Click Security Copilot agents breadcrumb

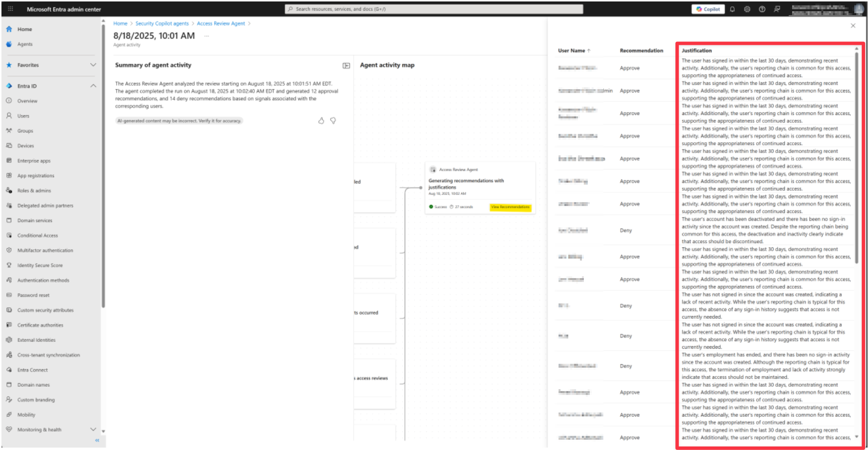pos(162,23)
